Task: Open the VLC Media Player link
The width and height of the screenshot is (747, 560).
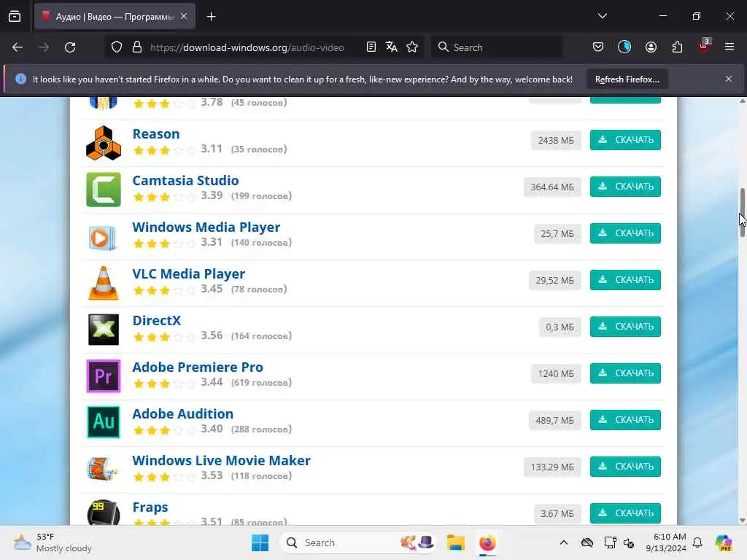Action: pyautogui.click(x=188, y=274)
